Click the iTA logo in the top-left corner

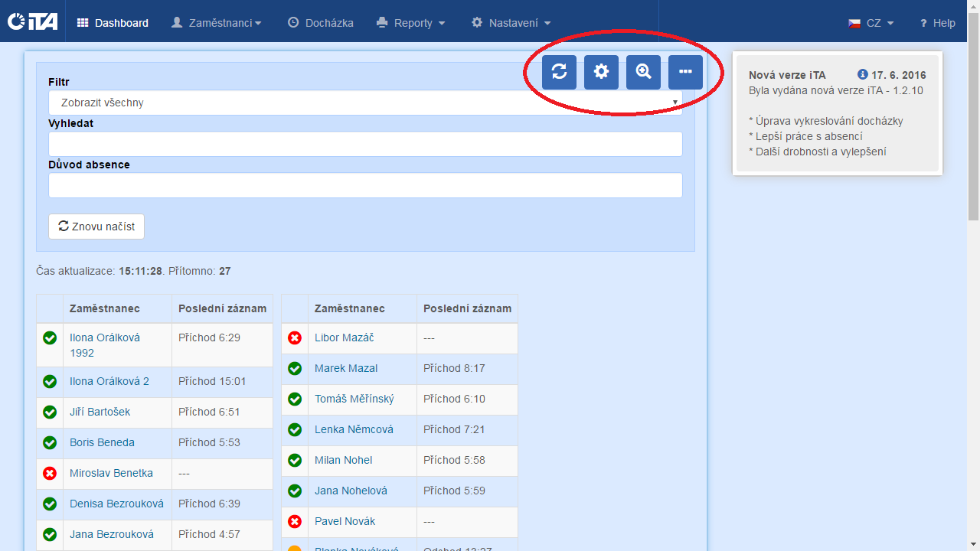(x=31, y=21)
